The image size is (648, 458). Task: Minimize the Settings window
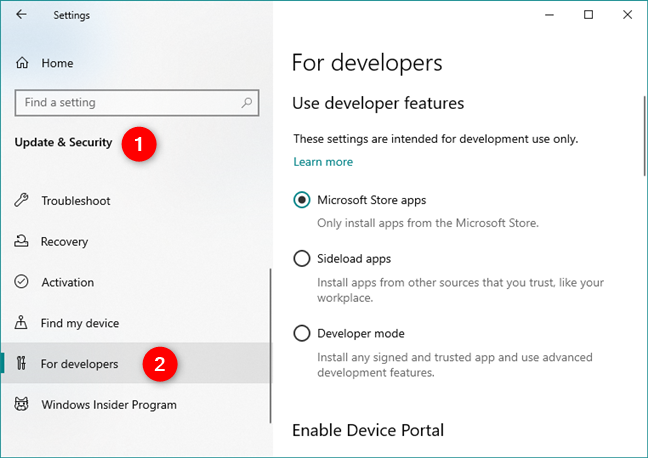pos(549,15)
